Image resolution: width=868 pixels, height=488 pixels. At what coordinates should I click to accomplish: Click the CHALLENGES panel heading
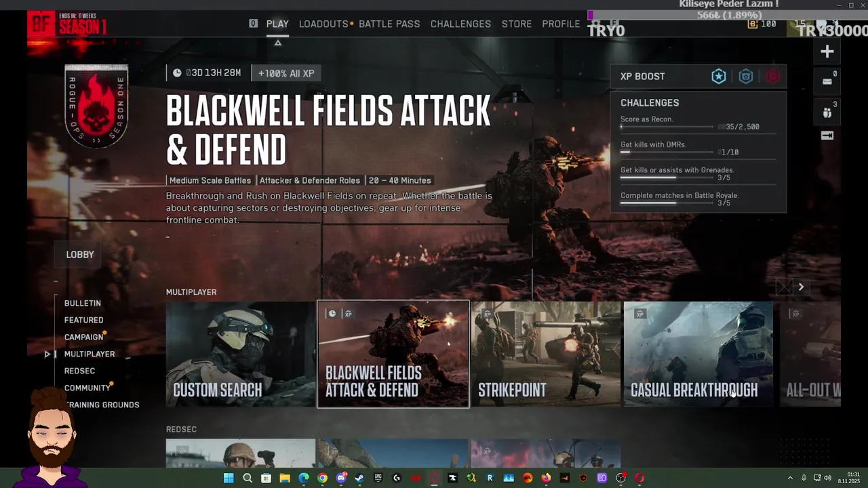coord(650,103)
